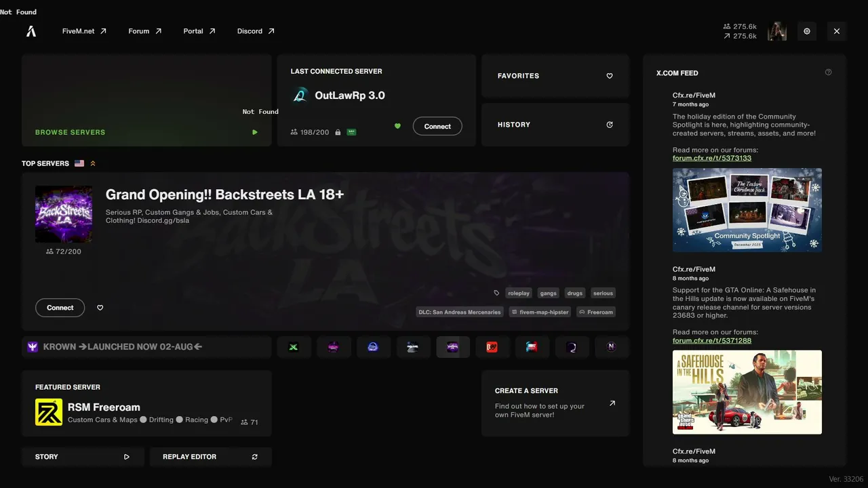Select the KROWN launched now banner
This screenshot has height=488, width=868.
[146, 347]
